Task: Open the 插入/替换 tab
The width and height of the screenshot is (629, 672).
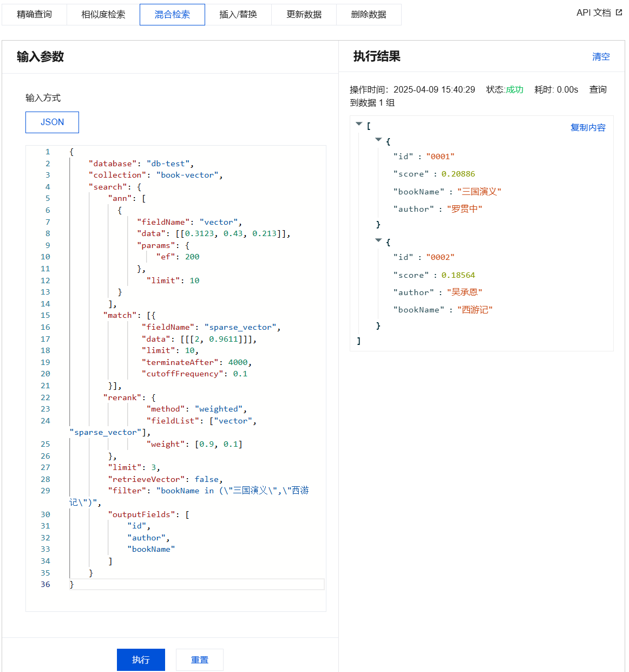Action: [x=238, y=15]
